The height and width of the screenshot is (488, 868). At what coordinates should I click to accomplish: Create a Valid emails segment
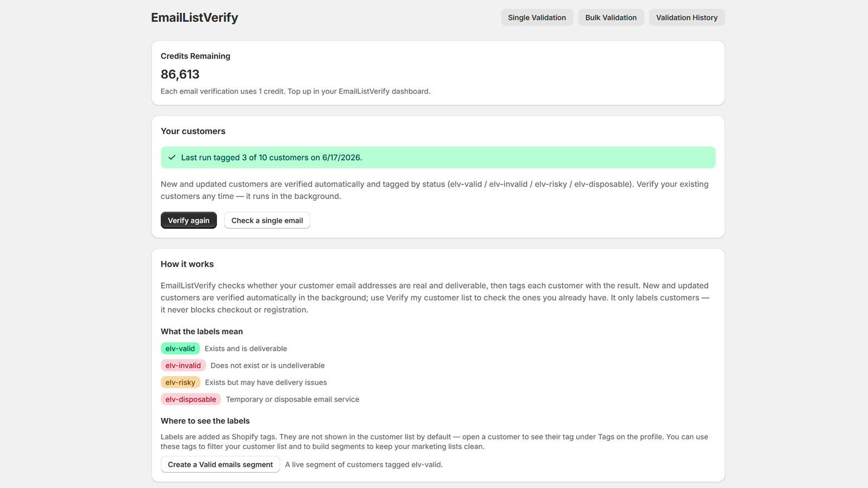pyautogui.click(x=220, y=464)
